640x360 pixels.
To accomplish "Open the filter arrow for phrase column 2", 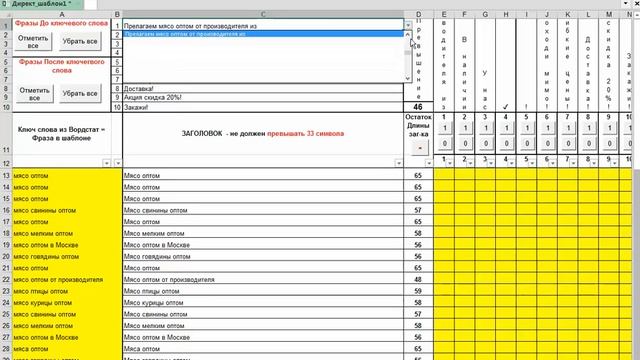I will point(470,163).
